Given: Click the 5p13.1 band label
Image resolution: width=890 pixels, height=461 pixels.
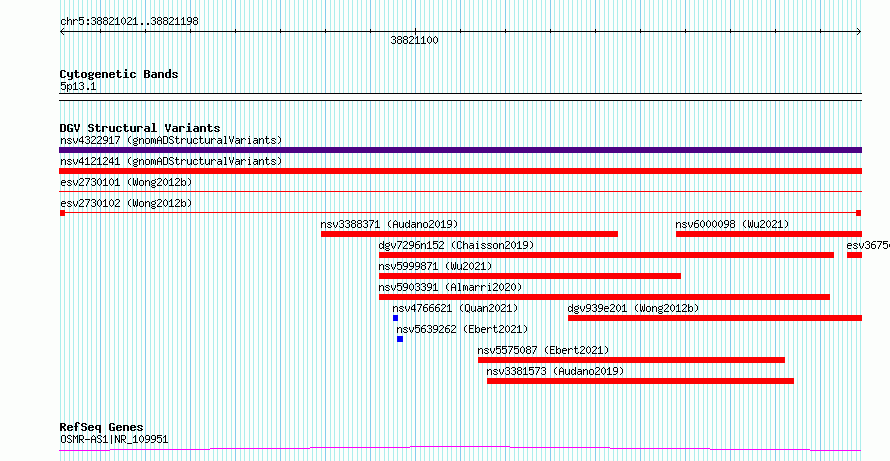Looking at the screenshot, I should (78, 86).
